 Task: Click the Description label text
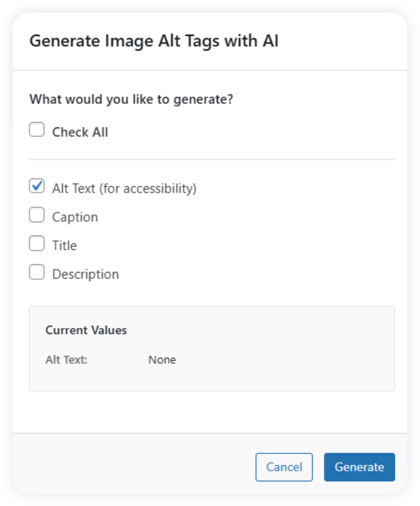tap(85, 274)
